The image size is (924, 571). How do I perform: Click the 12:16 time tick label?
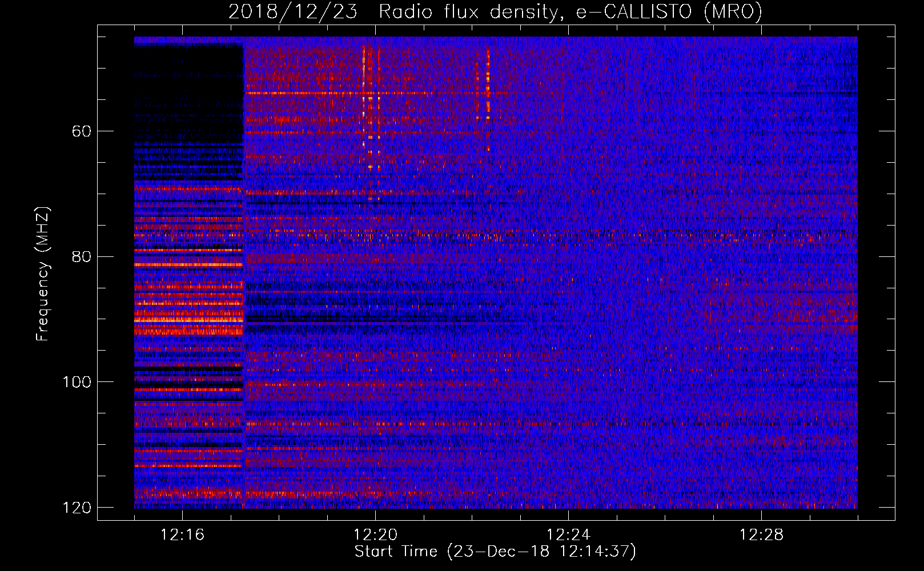pyautogui.click(x=182, y=535)
